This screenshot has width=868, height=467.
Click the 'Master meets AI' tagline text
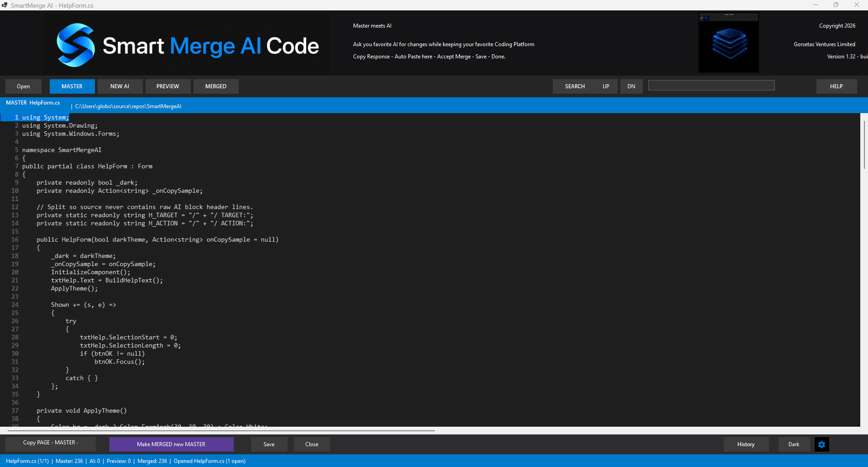click(x=372, y=26)
